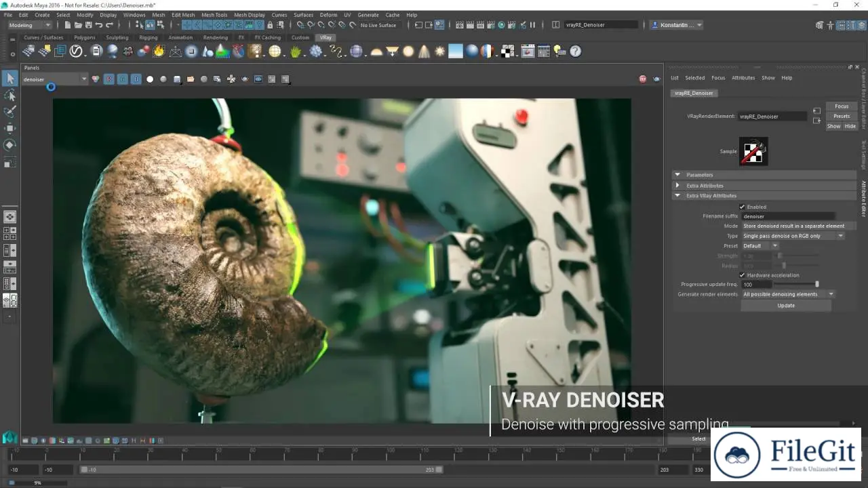This screenshot has width=868, height=488.
Task: Click the Focus button beside VRayRenderElement field
Action: 842,106
